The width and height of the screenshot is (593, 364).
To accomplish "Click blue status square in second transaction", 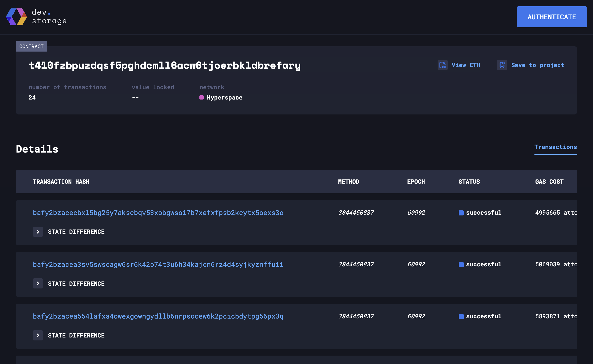I will click(461, 264).
